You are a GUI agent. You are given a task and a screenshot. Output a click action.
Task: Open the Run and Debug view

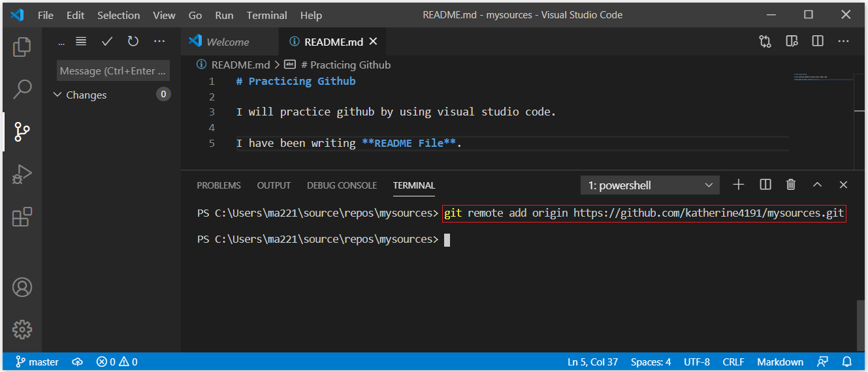(x=22, y=174)
